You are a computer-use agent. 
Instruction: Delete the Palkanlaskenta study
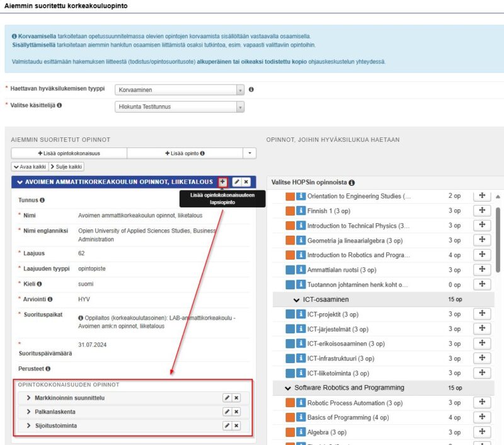tap(236, 412)
